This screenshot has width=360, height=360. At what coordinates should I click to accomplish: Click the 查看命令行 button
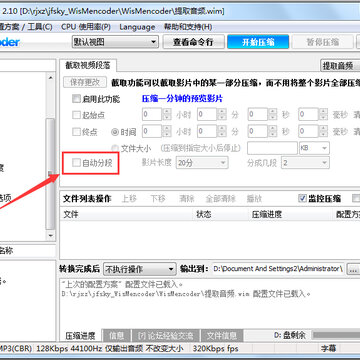(x=193, y=42)
